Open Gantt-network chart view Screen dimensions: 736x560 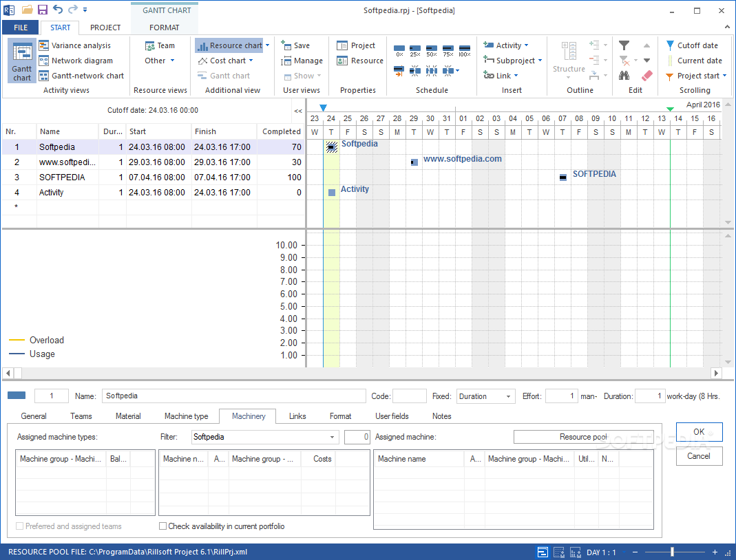point(82,76)
